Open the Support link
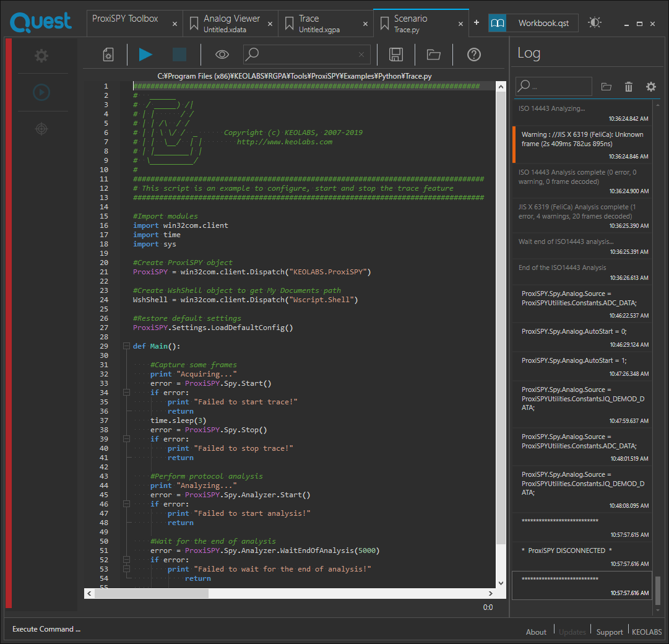The height and width of the screenshot is (644, 669). [x=609, y=632]
